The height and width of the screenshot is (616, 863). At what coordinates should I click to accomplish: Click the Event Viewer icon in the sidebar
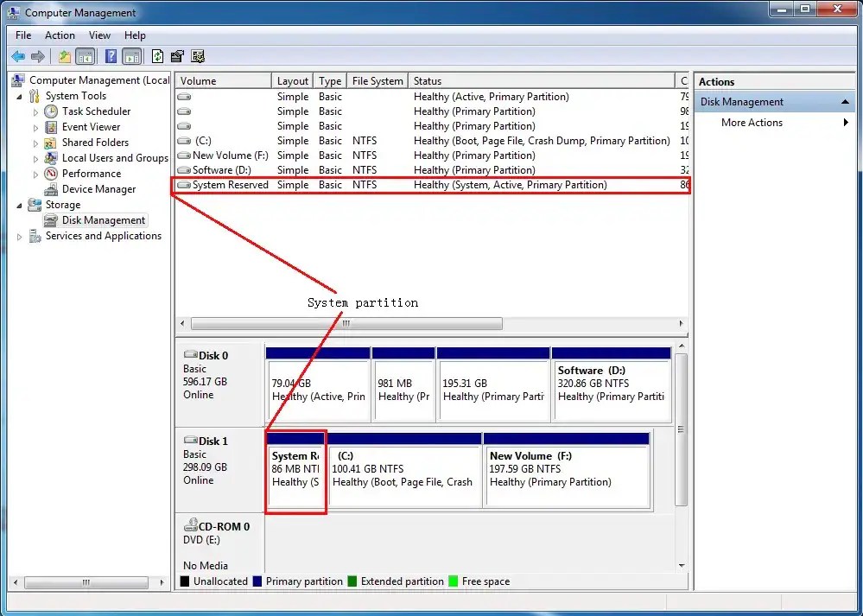click(x=49, y=126)
